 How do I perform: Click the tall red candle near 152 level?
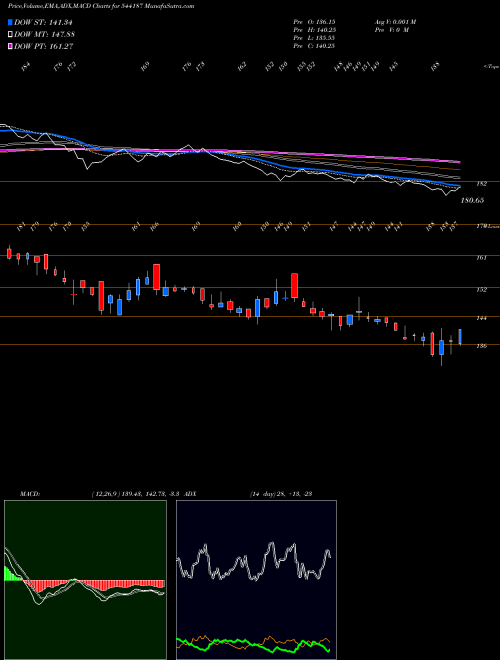[x=295, y=285]
